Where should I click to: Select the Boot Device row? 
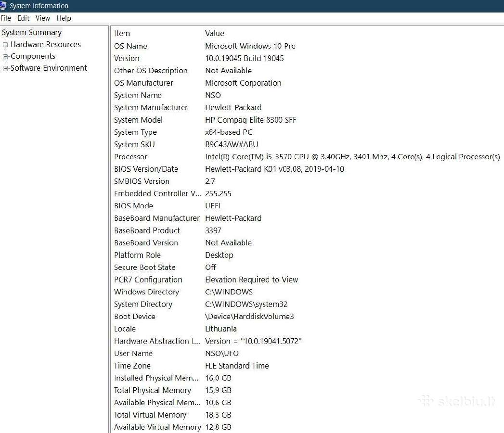[135, 317]
